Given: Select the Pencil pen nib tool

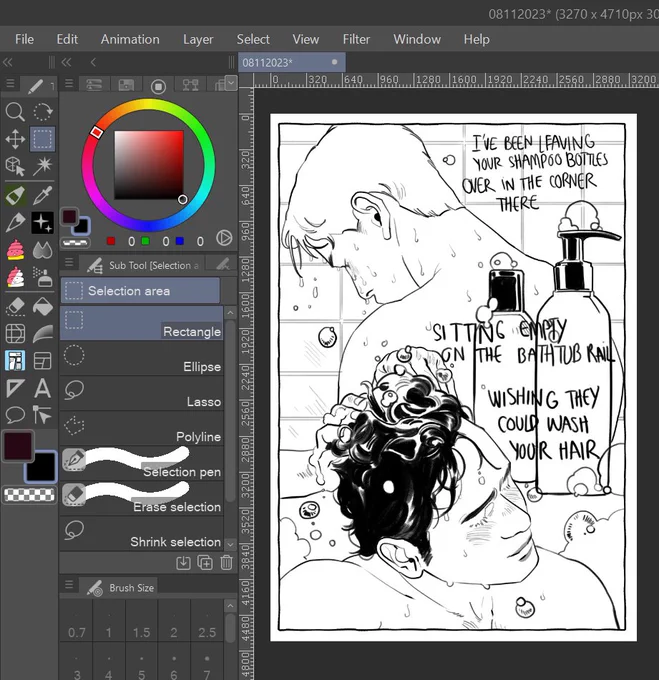Looking at the screenshot, I should tap(15, 222).
